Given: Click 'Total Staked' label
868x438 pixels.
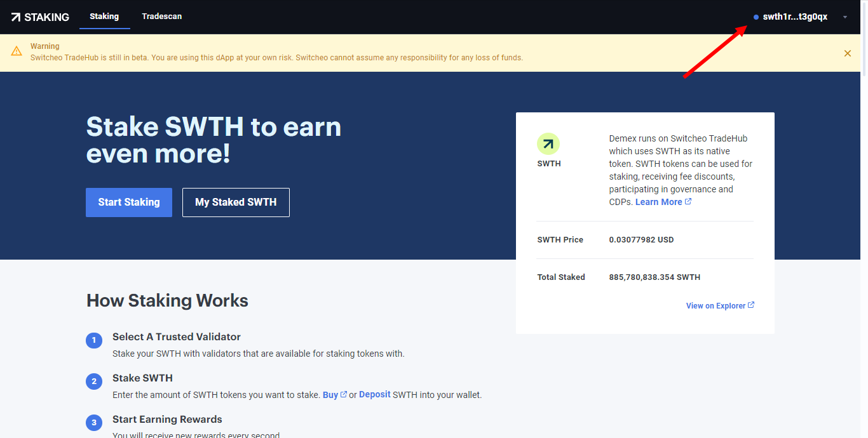Looking at the screenshot, I should (x=561, y=277).
